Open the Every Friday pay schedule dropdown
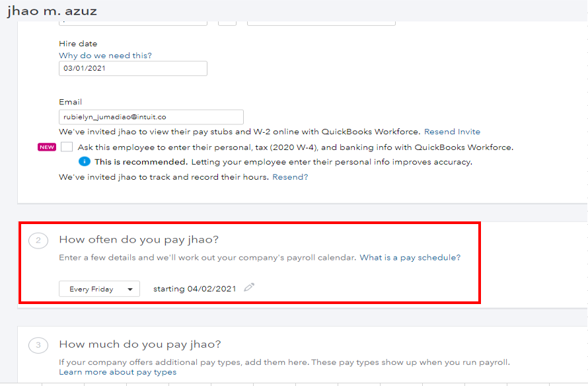The height and width of the screenshot is (386, 588). pos(99,289)
